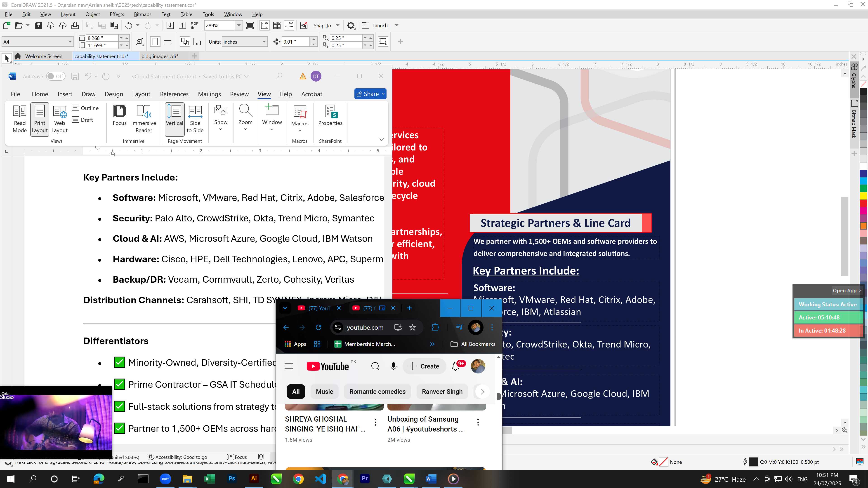Viewport: 868px width, 488px height.
Task: Open Word Insert ribbon tab
Action: point(65,94)
